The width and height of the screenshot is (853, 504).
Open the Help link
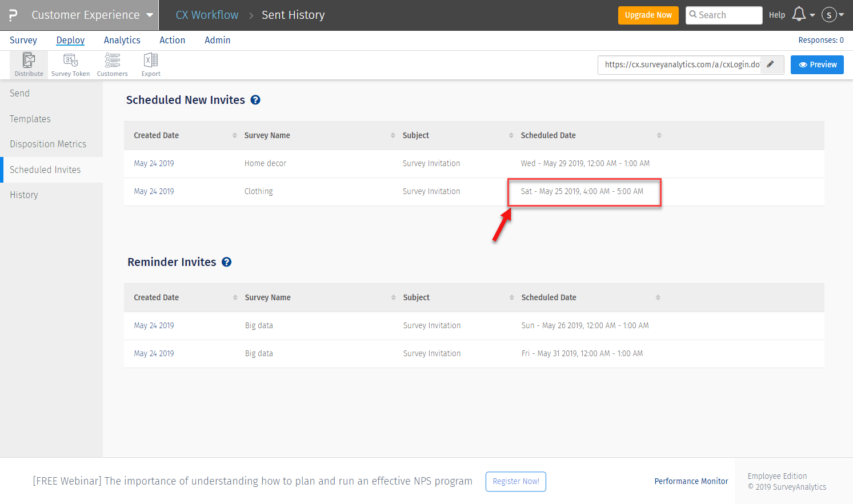pyautogui.click(x=777, y=15)
